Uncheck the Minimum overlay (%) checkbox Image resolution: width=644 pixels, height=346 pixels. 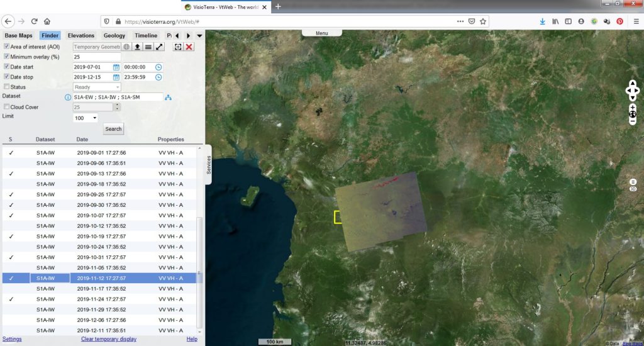click(6, 56)
